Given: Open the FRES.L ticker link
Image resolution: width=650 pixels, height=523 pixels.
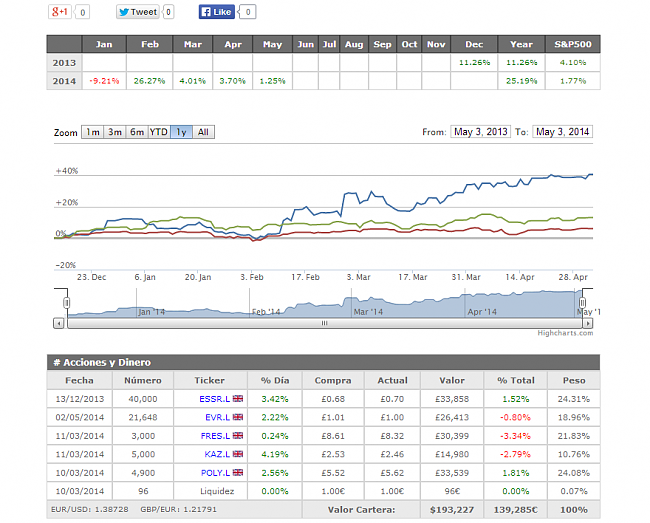Looking at the screenshot, I should (215, 436).
